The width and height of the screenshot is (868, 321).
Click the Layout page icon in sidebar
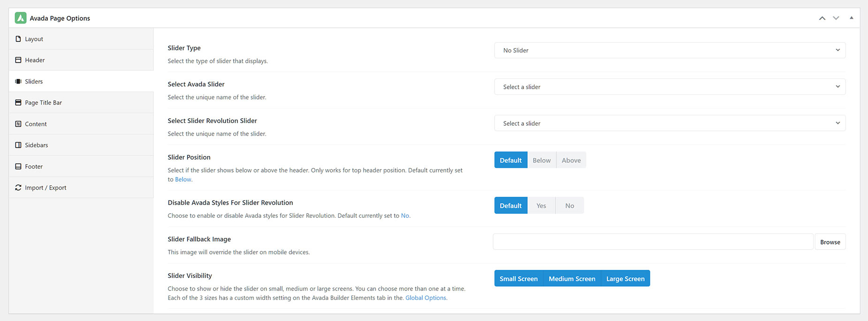18,39
